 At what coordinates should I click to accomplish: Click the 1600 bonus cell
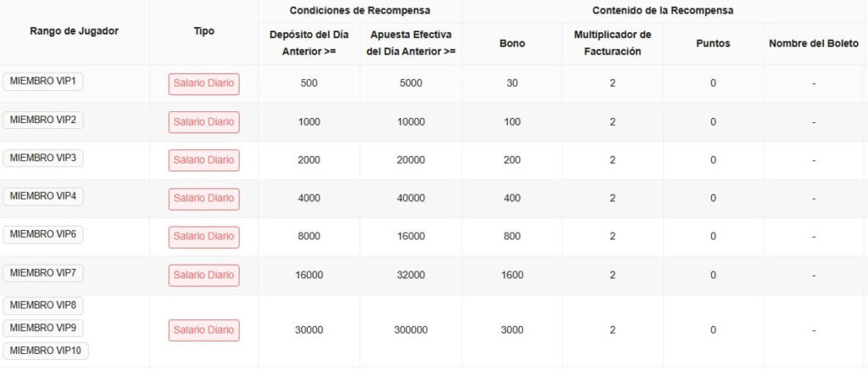point(512,275)
